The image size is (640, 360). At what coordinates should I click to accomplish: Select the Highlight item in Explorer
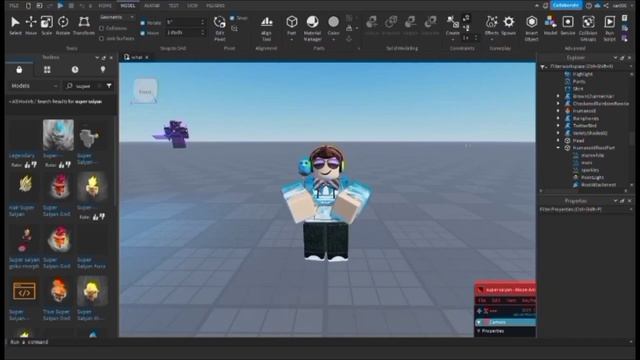point(582,74)
